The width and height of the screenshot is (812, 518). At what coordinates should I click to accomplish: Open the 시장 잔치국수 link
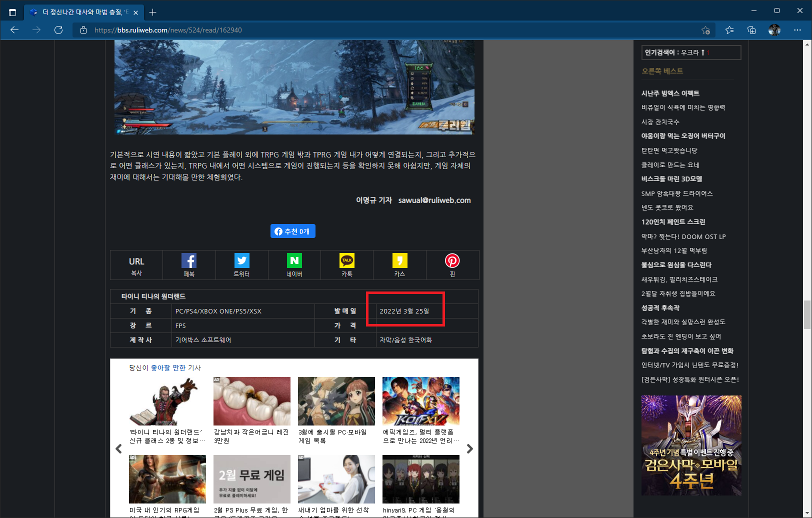pos(660,122)
